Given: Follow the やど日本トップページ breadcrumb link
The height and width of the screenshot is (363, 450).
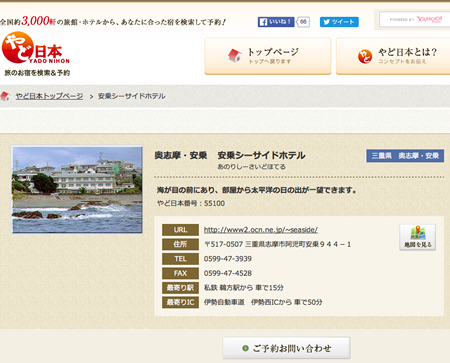Looking at the screenshot, I should coord(49,96).
